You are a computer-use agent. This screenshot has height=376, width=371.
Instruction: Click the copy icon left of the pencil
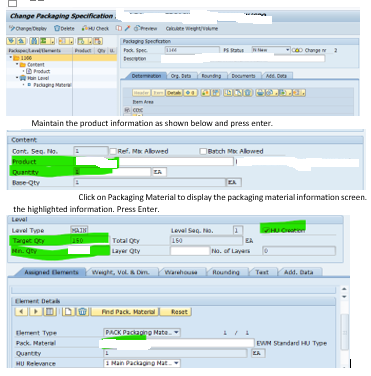click(x=119, y=28)
